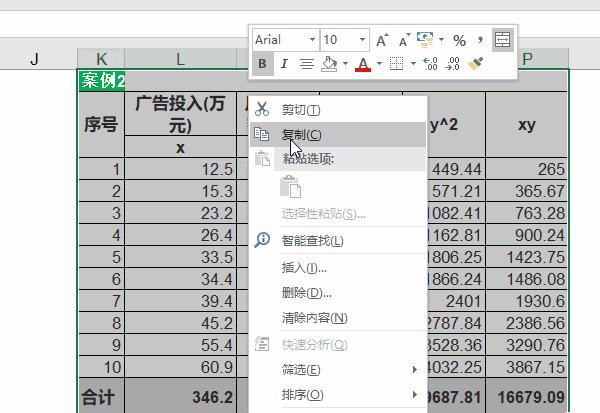This screenshot has height=413, width=600.
Task: Choose 插入(I)... from context menu
Action: (x=338, y=268)
